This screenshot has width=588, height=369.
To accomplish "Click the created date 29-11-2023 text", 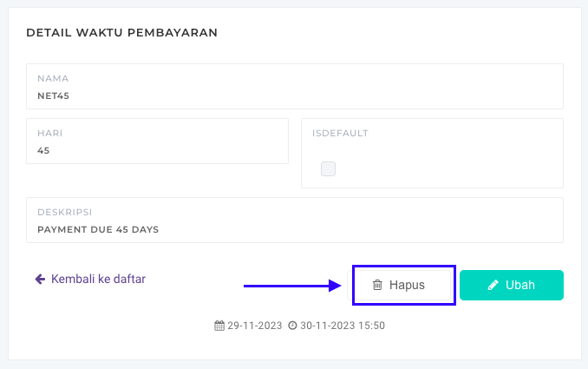I will [x=256, y=326].
